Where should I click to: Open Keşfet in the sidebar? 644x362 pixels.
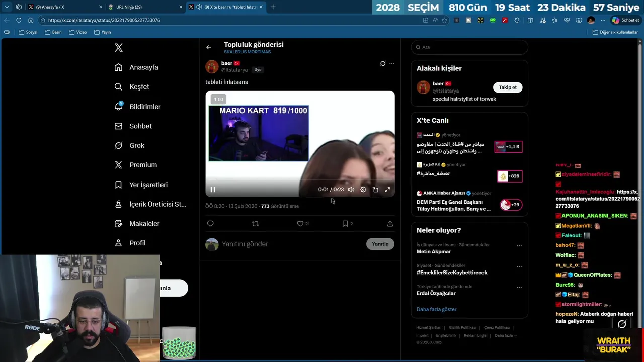tap(132, 87)
